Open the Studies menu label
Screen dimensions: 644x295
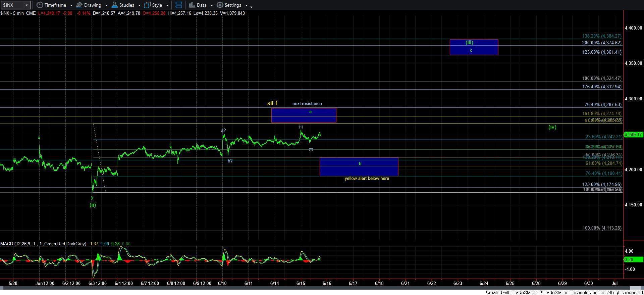coord(127,5)
